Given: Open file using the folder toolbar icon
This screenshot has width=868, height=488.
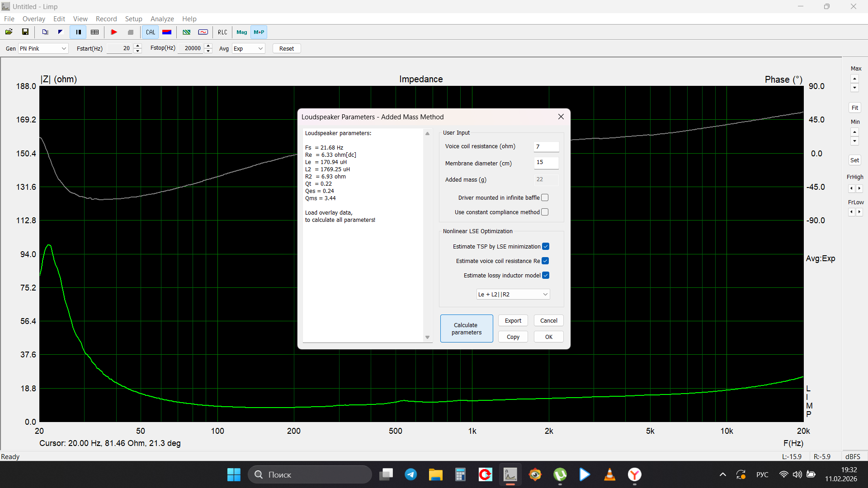Looking at the screenshot, I should coord(9,32).
